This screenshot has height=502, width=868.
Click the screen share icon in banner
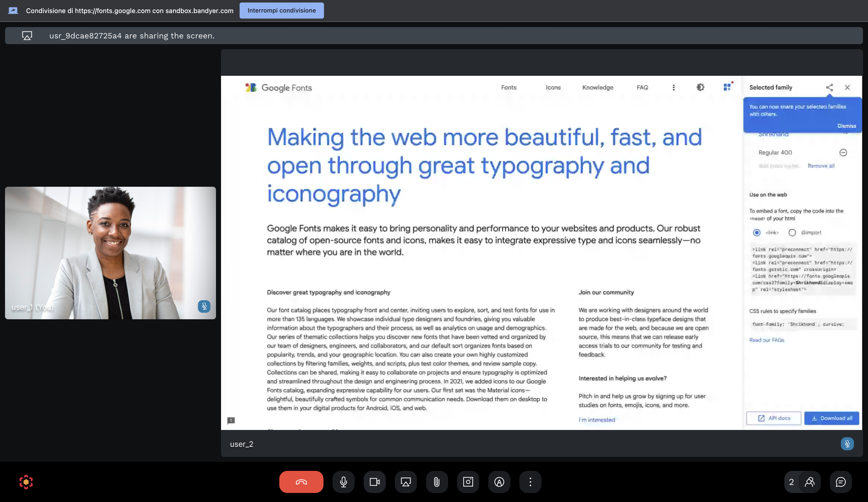pos(27,35)
